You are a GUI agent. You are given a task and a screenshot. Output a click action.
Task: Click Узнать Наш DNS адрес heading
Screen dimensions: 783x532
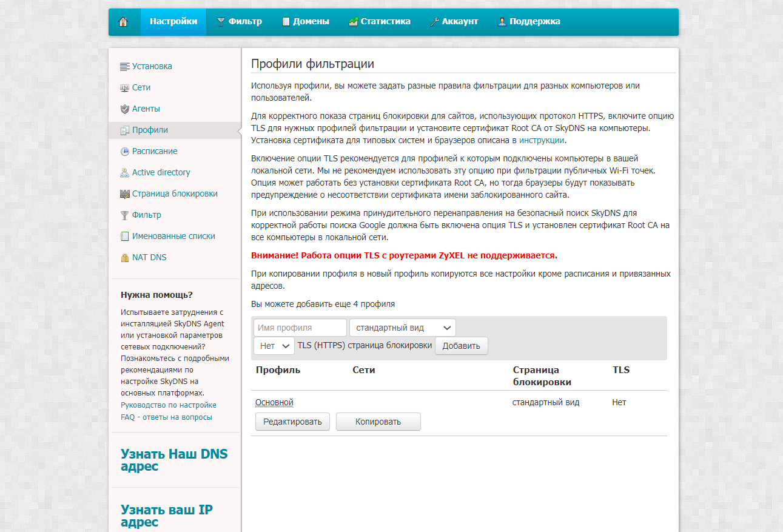(x=174, y=460)
